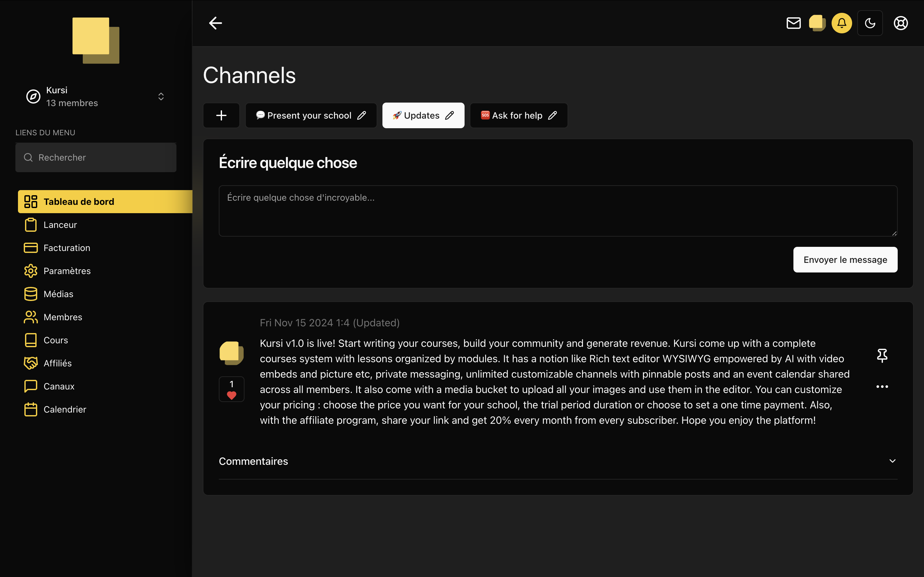Go to Canaux in sidebar
924x577 pixels.
(59, 386)
